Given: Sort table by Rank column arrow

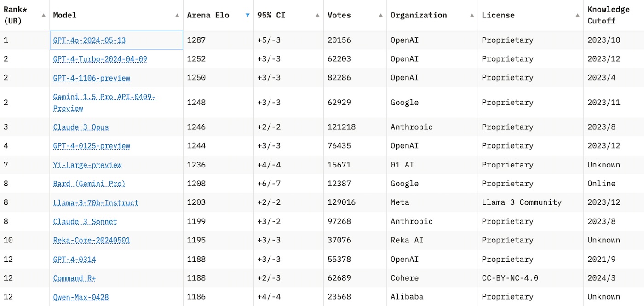Looking at the screenshot, I should pyautogui.click(x=44, y=15).
